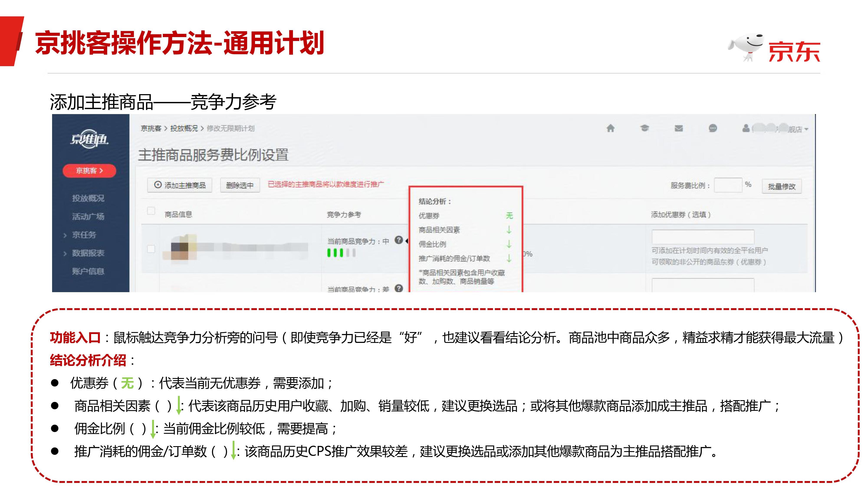The width and height of the screenshot is (868, 488).
Task: Click the graduation cap learning icon
Action: coord(644,128)
